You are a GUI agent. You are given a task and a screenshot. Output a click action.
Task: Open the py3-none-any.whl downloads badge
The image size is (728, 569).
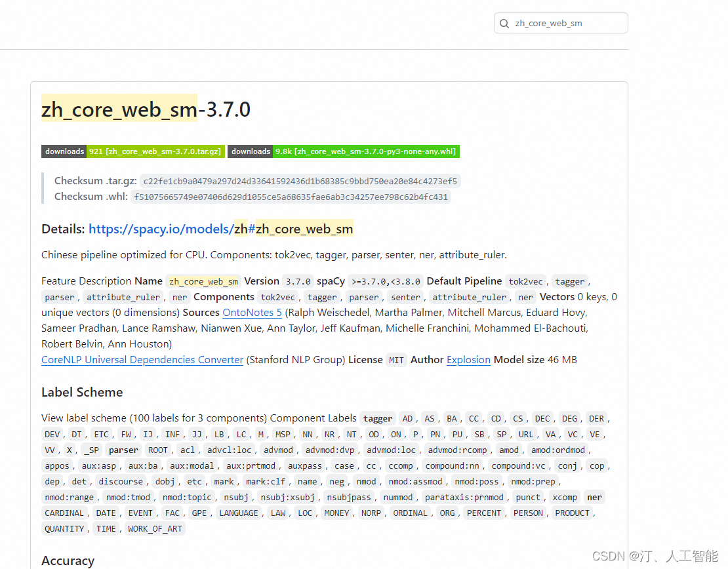tap(344, 151)
